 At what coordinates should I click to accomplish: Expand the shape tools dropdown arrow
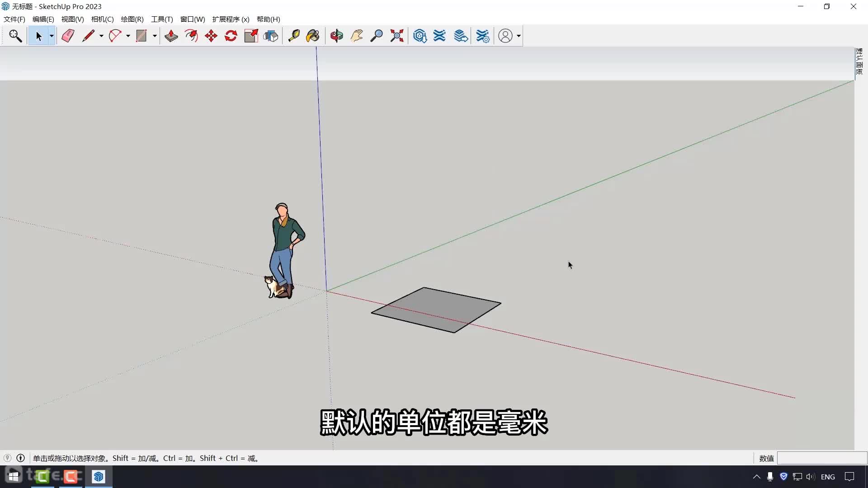pyautogui.click(x=155, y=36)
